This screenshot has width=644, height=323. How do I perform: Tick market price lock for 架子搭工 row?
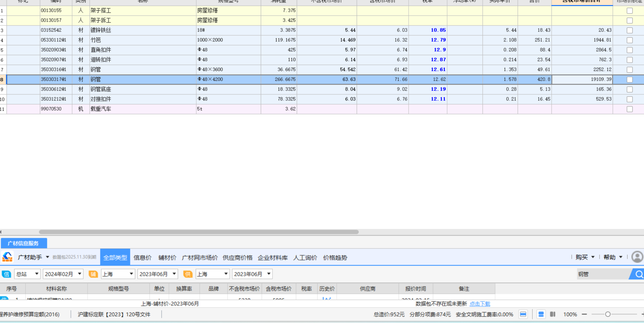(x=629, y=11)
